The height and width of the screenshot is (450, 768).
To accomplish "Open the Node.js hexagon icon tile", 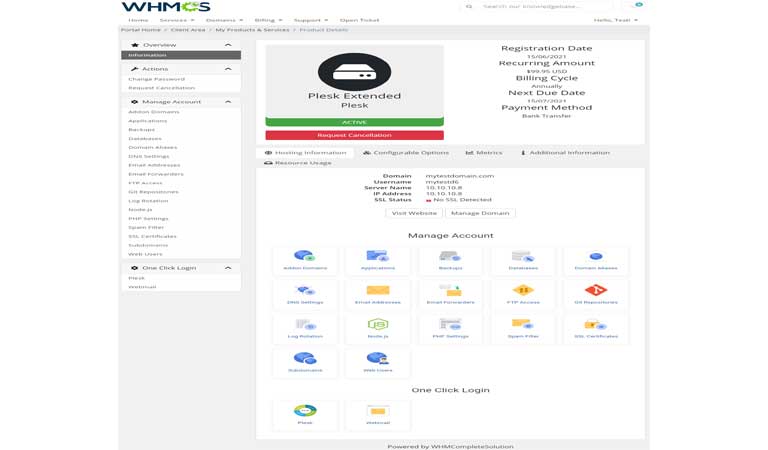I will (378, 329).
